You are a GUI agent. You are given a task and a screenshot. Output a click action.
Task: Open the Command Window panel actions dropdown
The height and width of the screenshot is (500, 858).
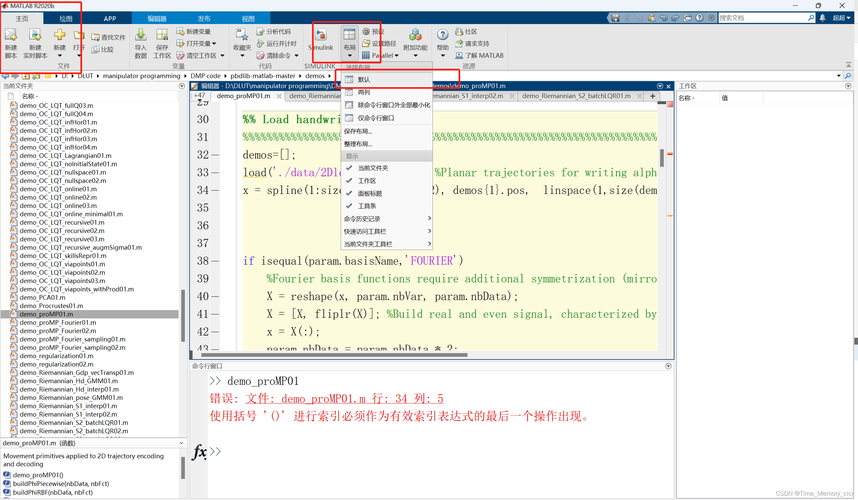click(668, 366)
